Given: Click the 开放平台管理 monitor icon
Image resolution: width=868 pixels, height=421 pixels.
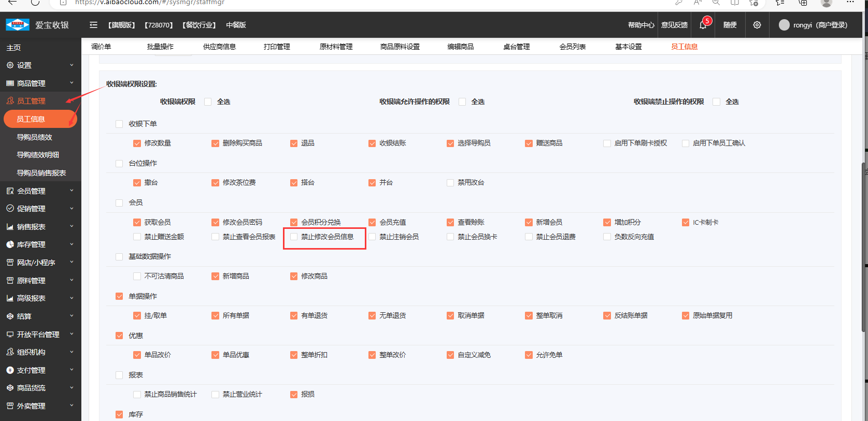Looking at the screenshot, I should point(10,335).
